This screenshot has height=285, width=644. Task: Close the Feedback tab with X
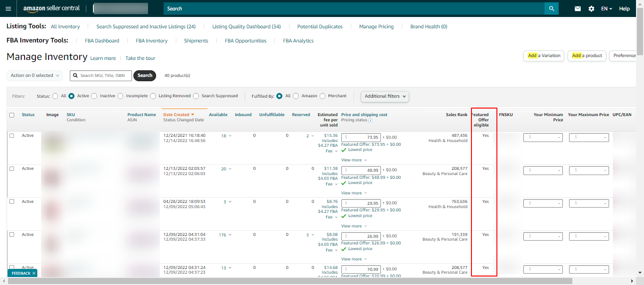point(34,273)
